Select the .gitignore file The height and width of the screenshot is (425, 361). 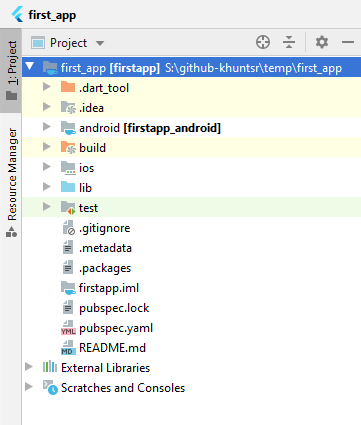[104, 228]
